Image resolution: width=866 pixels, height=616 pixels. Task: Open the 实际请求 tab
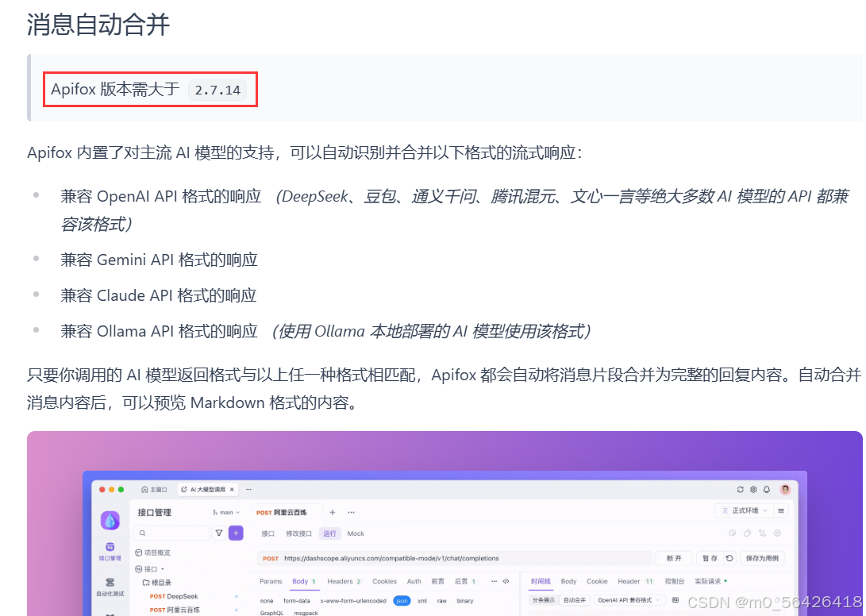[x=710, y=581]
